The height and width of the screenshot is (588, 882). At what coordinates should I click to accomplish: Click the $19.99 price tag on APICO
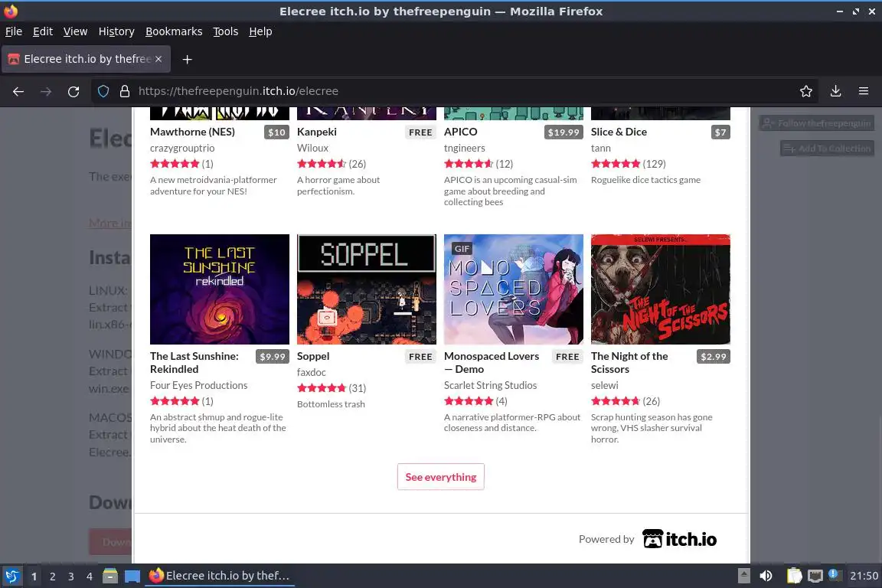point(563,132)
